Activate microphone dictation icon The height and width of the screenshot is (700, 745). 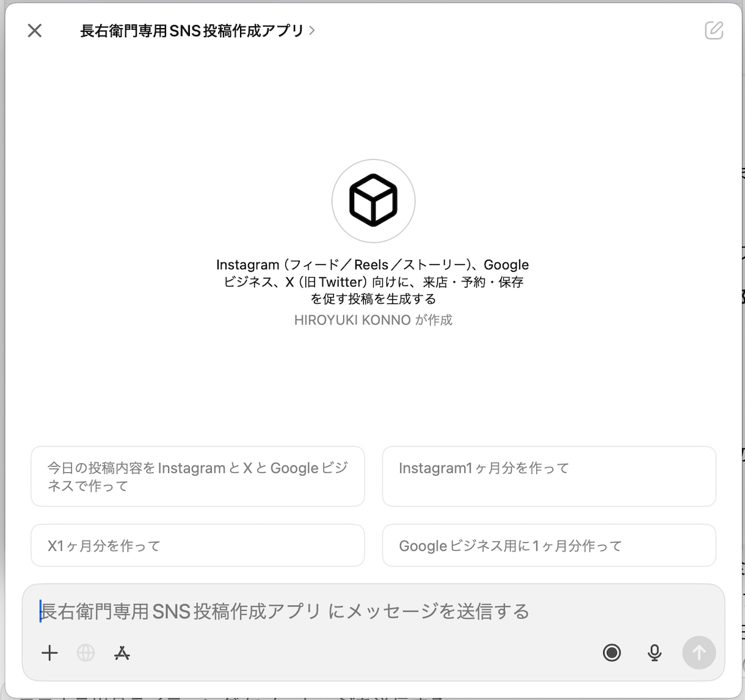(x=654, y=653)
